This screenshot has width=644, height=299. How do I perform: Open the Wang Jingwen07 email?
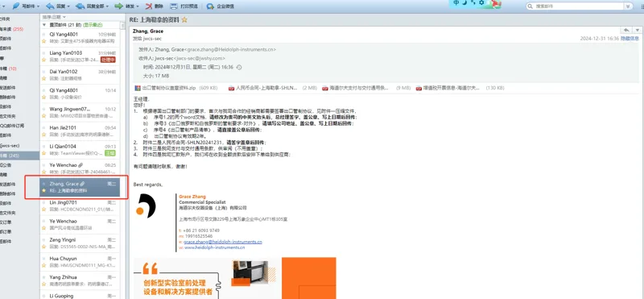(80, 112)
